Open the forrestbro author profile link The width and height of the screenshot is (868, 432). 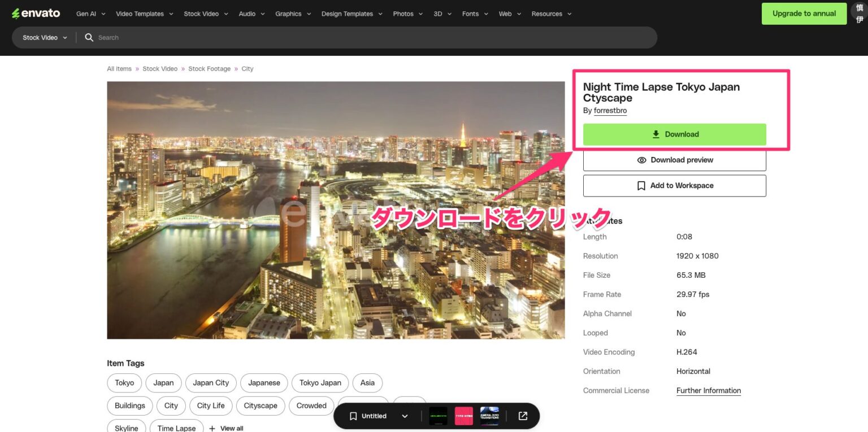point(610,110)
